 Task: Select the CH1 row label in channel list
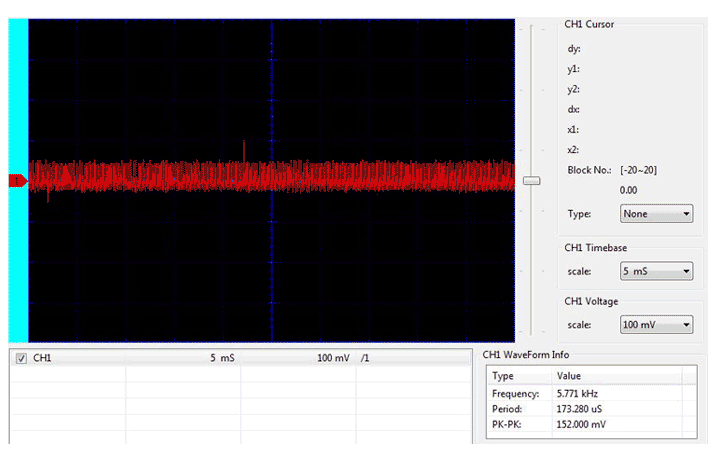click(x=42, y=358)
